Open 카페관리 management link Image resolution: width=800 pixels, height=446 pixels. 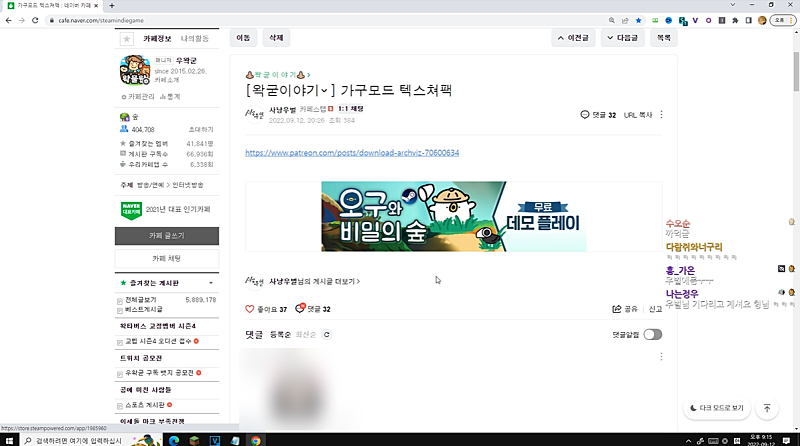pos(138,96)
